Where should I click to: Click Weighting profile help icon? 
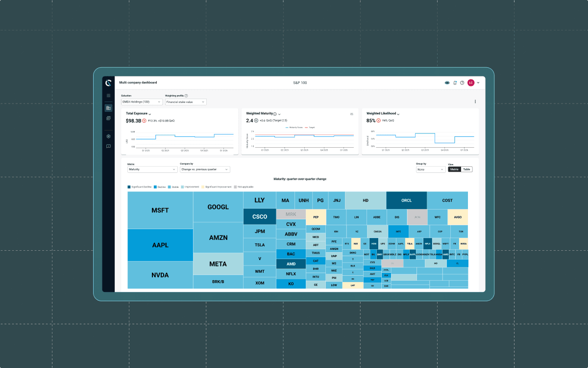click(186, 96)
